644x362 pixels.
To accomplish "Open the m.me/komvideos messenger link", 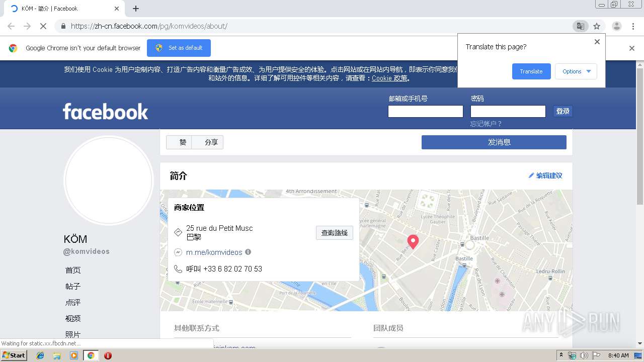I will pos(214,252).
